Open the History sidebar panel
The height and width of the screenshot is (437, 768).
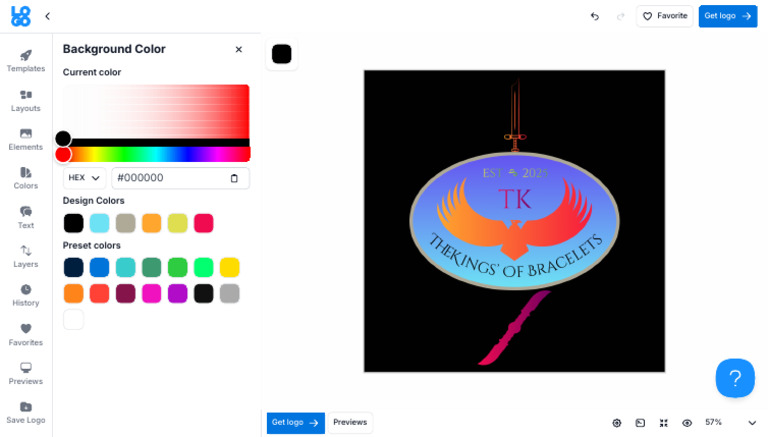[x=25, y=295]
